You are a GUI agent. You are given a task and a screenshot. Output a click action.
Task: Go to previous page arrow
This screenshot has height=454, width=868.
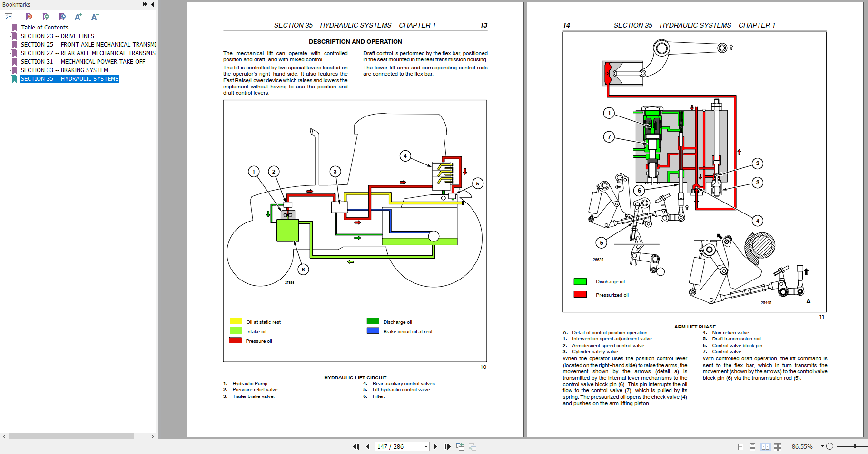(368, 446)
